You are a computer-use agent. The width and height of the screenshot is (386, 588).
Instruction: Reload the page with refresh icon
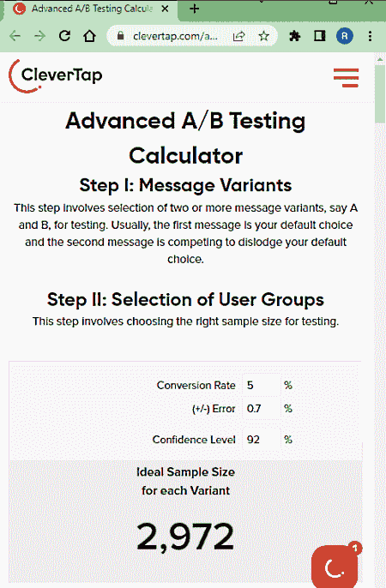pyautogui.click(x=65, y=36)
